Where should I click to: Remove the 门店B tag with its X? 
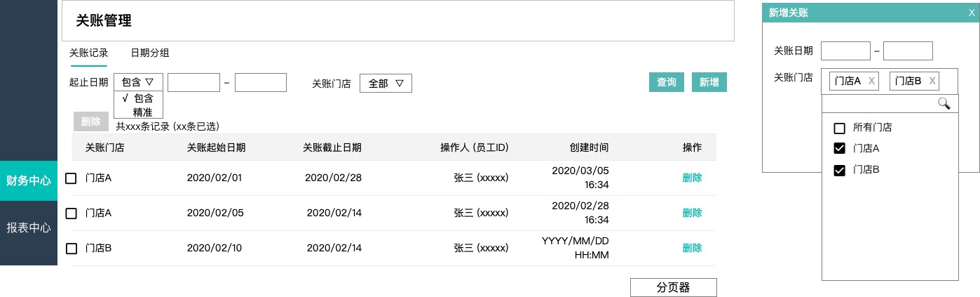point(932,81)
